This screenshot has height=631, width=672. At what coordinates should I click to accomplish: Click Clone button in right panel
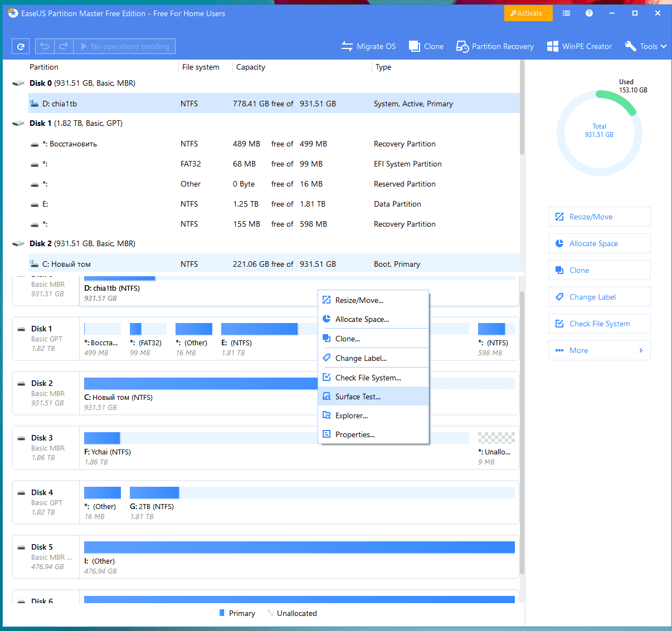coord(600,270)
